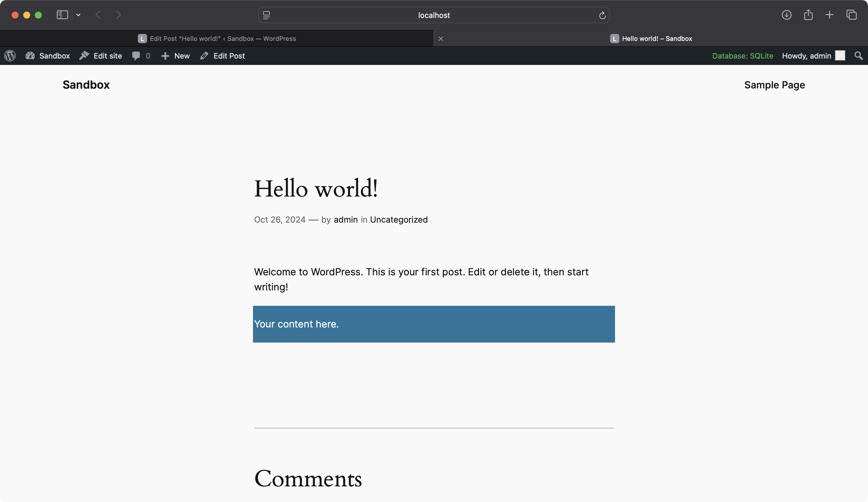
Task: Click the plus icon beside New
Action: pyautogui.click(x=165, y=56)
